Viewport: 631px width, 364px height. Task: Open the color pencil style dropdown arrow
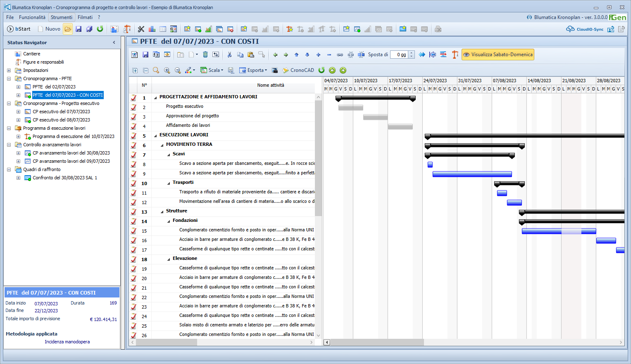pos(194,70)
